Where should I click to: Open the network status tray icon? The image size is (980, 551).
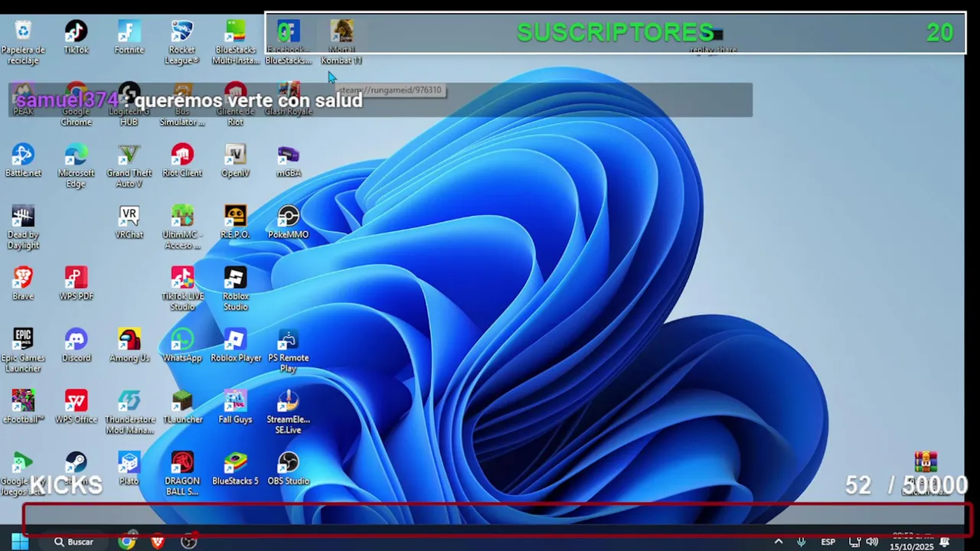pos(855,542)
